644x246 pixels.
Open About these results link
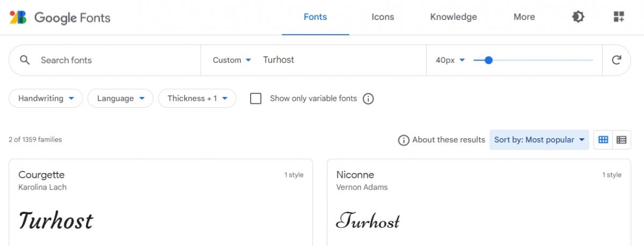coord(449,140)
